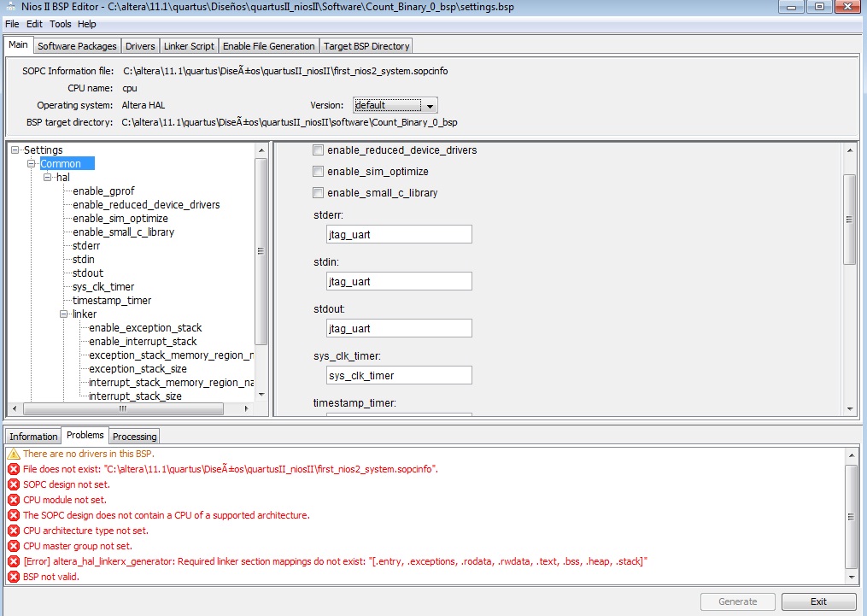Screen dimensions: 867x616
Task: Open the Tools menu
Action: tap(60, 24)
